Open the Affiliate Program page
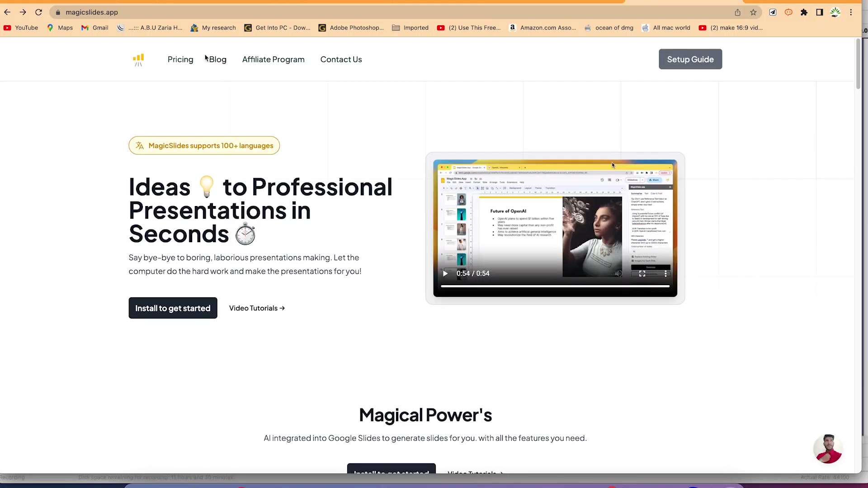The width and height of the screenshot is (868, 488). point(273,59)
